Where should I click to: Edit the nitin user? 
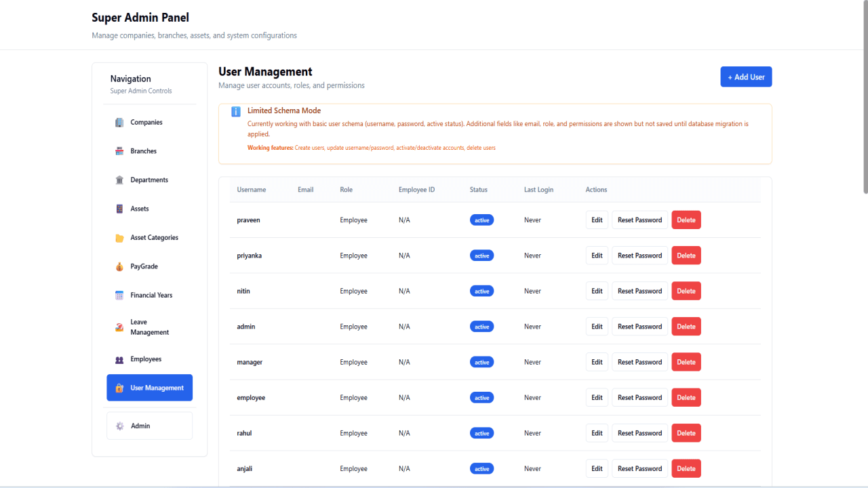tap(597, 291)
